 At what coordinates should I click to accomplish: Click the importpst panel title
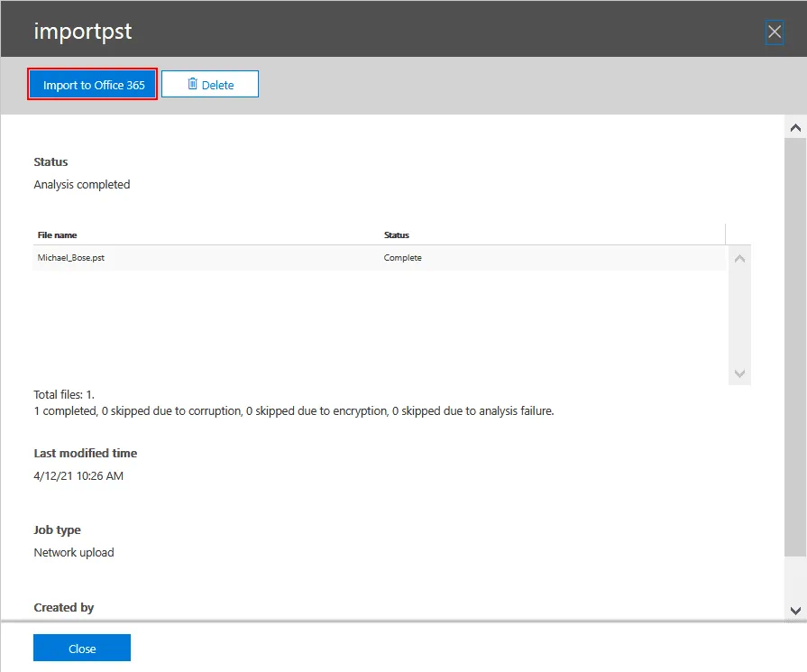pos(83,31)
